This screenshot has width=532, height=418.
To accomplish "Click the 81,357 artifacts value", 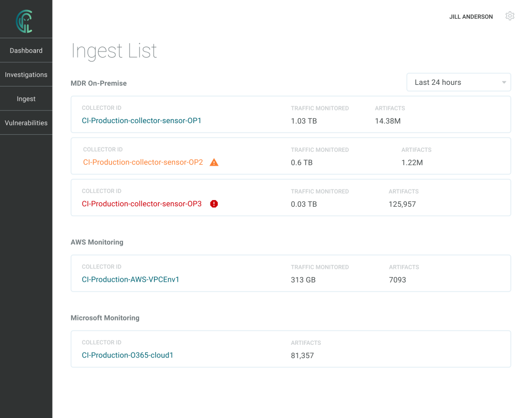I will [302, 355].
